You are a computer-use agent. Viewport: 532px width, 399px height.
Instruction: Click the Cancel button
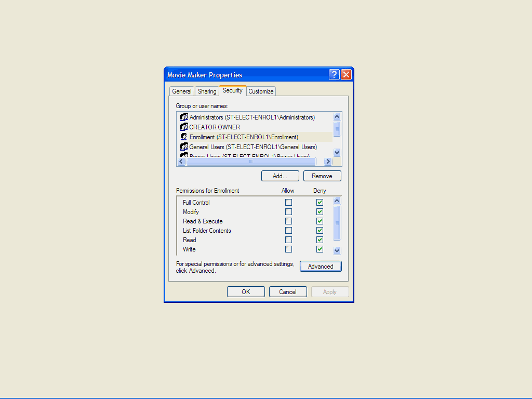coord(288,292)
